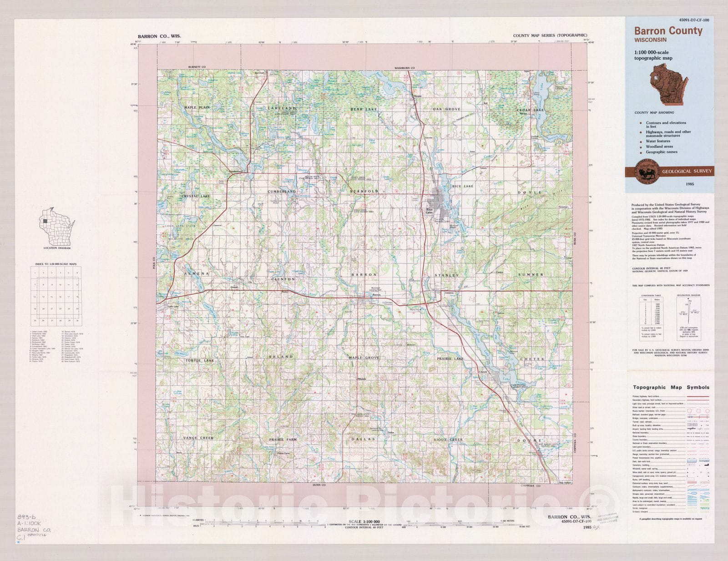This screenshot has height=561, width=728.
Task: Click 'CLINTON' township label
Action: click(x=283, y=279)
